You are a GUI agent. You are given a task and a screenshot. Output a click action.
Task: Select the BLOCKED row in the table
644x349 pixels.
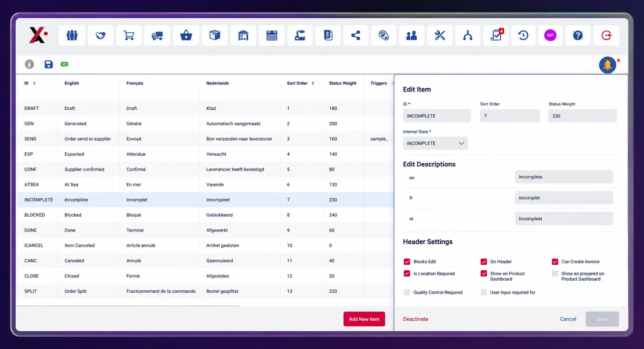[206, 215]
